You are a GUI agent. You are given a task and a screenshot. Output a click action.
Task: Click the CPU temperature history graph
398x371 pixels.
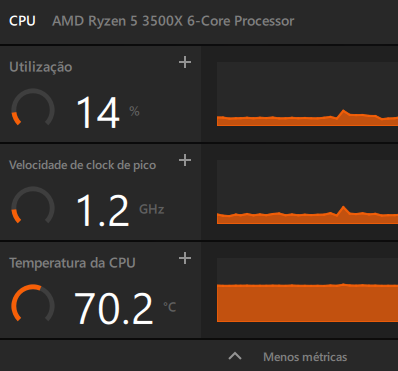point(307,290)
